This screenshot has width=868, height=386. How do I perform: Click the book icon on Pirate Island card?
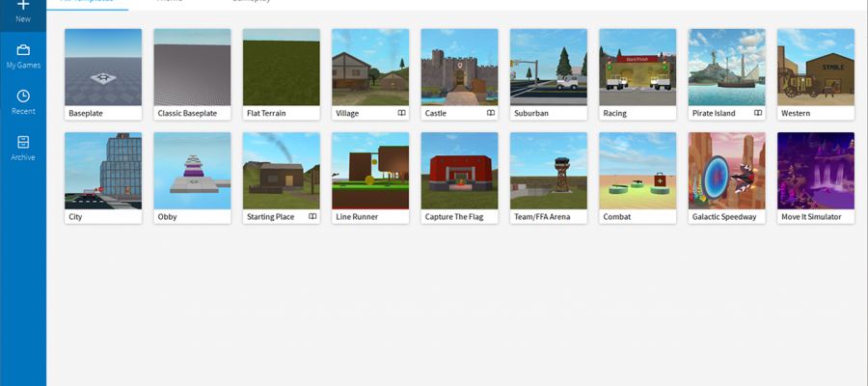[x=758, y=113]
